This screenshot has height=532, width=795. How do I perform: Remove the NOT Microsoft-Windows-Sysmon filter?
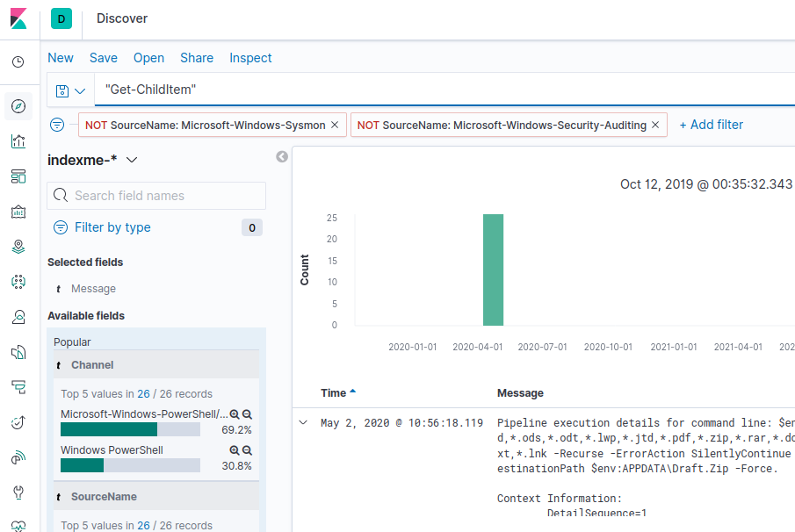tap(335, 125)
